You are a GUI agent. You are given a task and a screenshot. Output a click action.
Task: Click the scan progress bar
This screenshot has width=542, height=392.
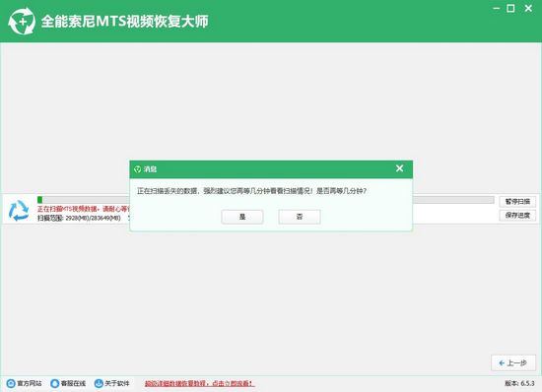click(265, 200)
